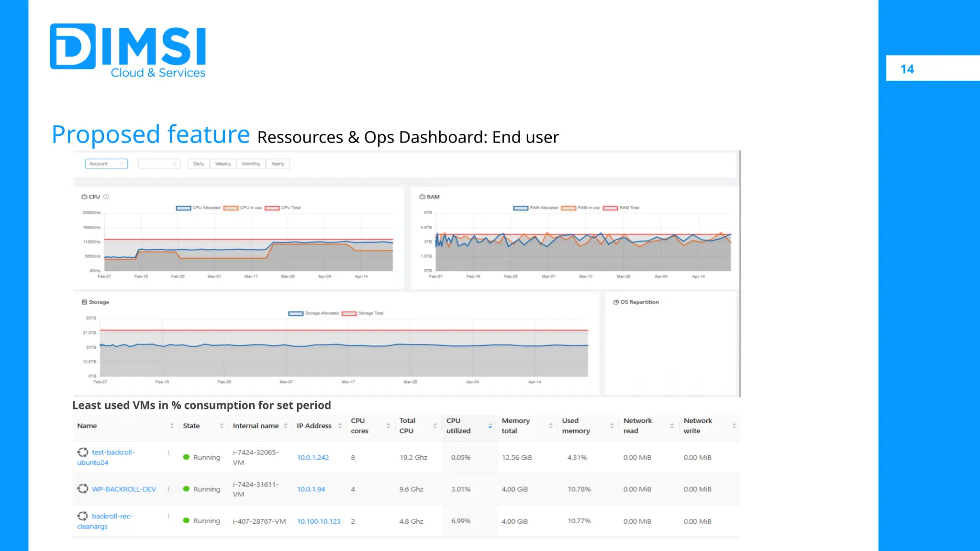Click the Yearly period button
This screenshot has height=551, width=980.
pyautogui.click(x=278, y=164)
